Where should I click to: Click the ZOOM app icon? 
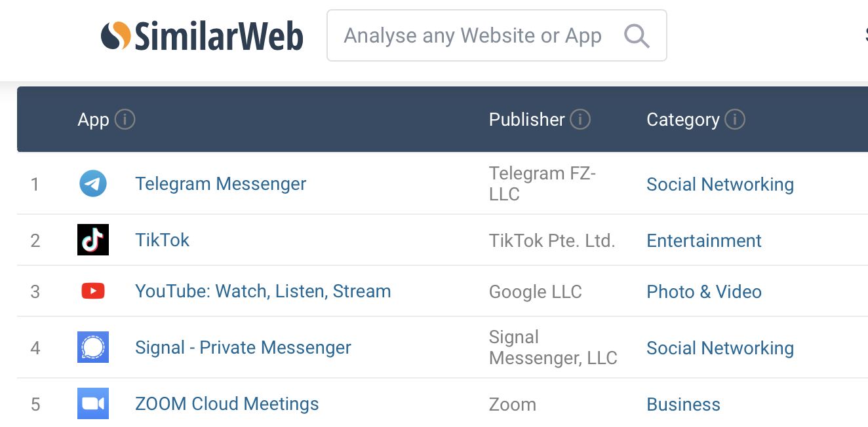[x=93, y=403]
